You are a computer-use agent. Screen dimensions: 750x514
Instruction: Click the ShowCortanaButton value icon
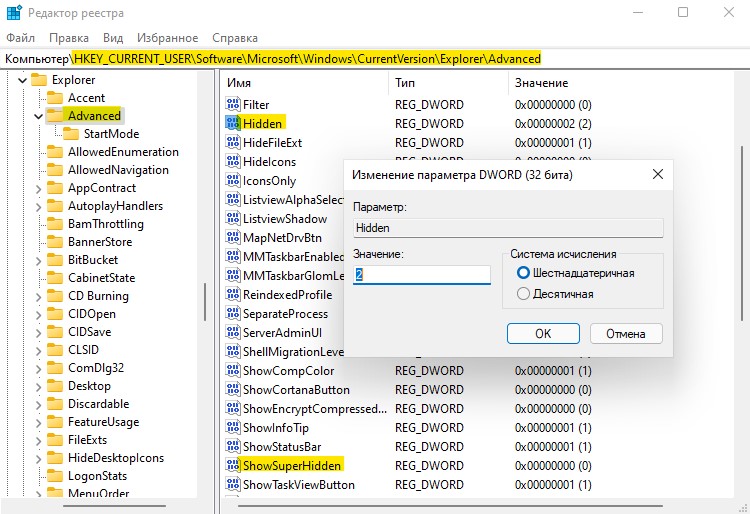[x=233, y=389]
